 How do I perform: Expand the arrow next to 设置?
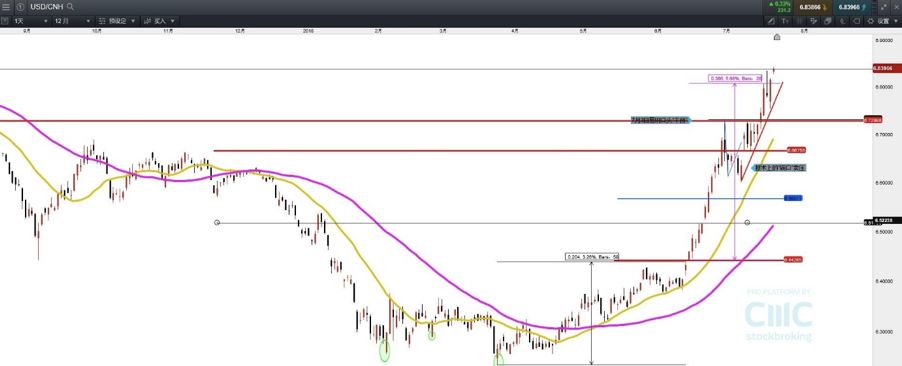pyautogui.click(x=896, y=21)
